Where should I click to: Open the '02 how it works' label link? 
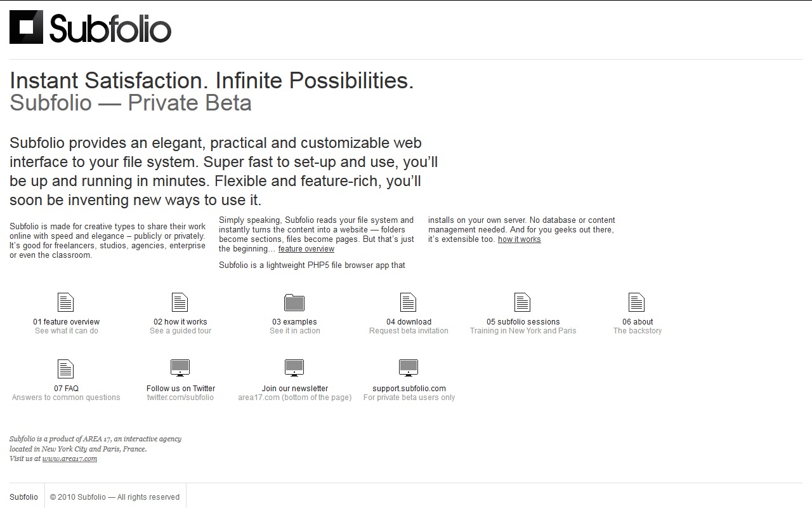click(x=180, y=322)
